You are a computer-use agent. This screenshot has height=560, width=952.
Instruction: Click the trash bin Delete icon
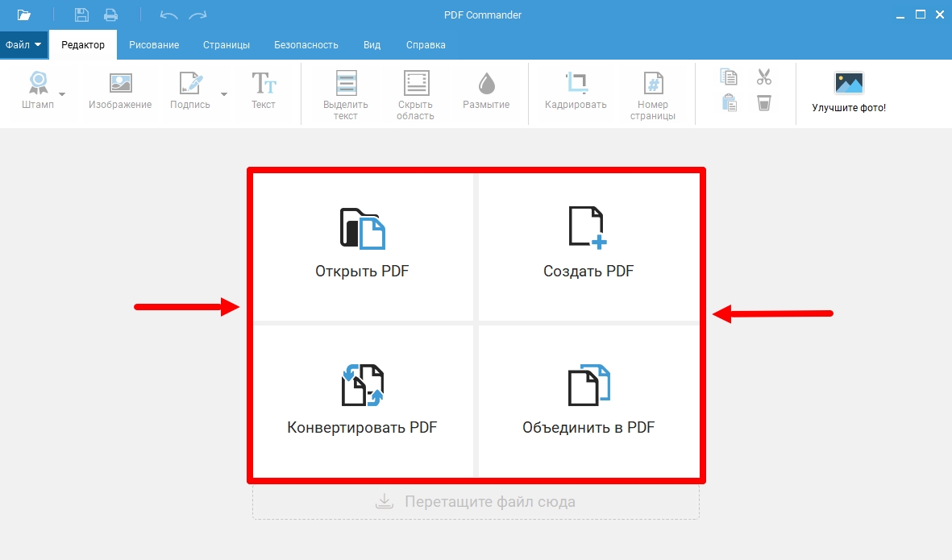point(764,103)
